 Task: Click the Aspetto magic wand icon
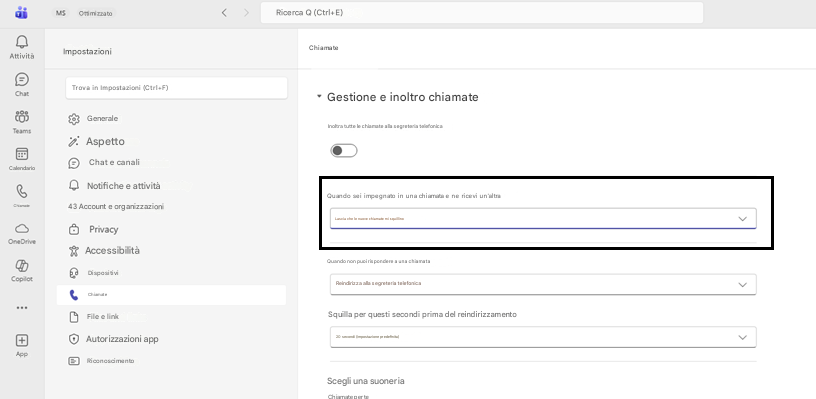pos(74,141)
